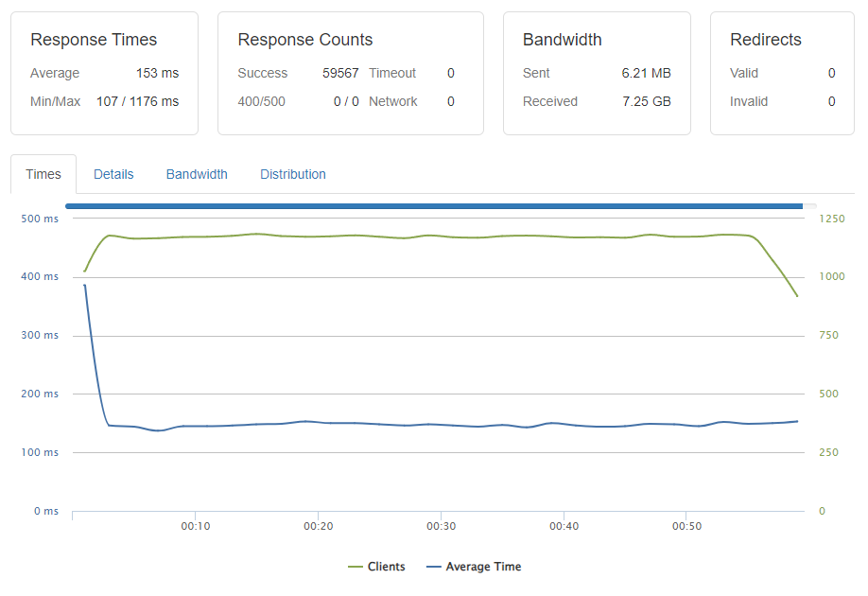Open the Details tab
The width and height of the screenshot is (868, 596).
coord(113,174)
